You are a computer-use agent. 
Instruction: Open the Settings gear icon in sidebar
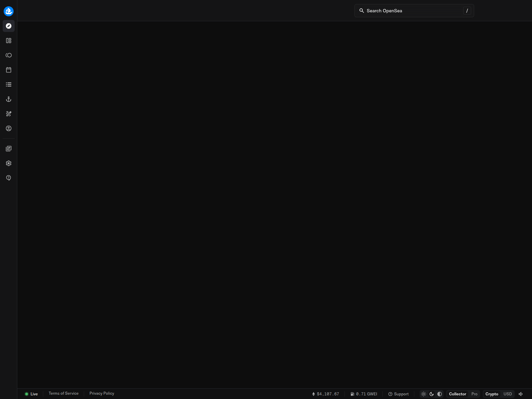(x=9, y=163)
